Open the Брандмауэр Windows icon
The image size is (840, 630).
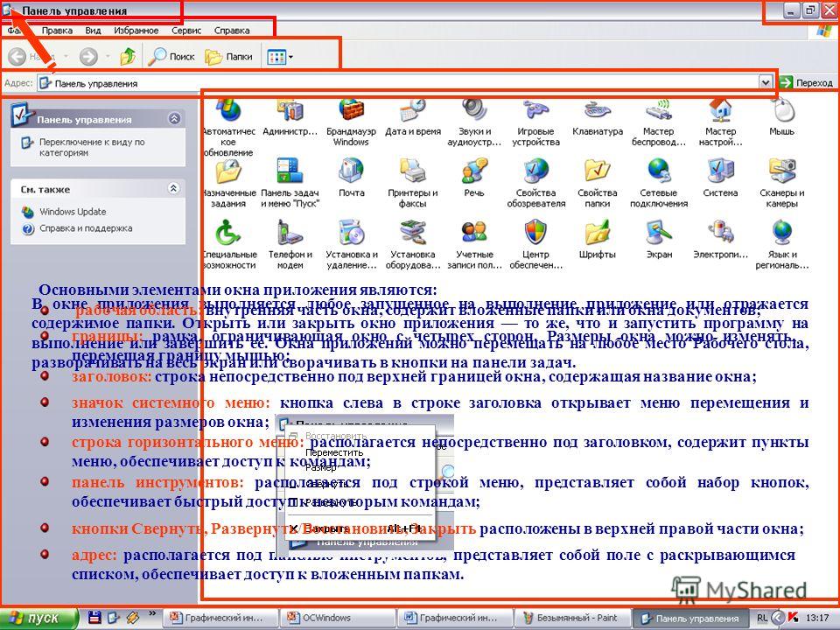(x=351, y=111)
